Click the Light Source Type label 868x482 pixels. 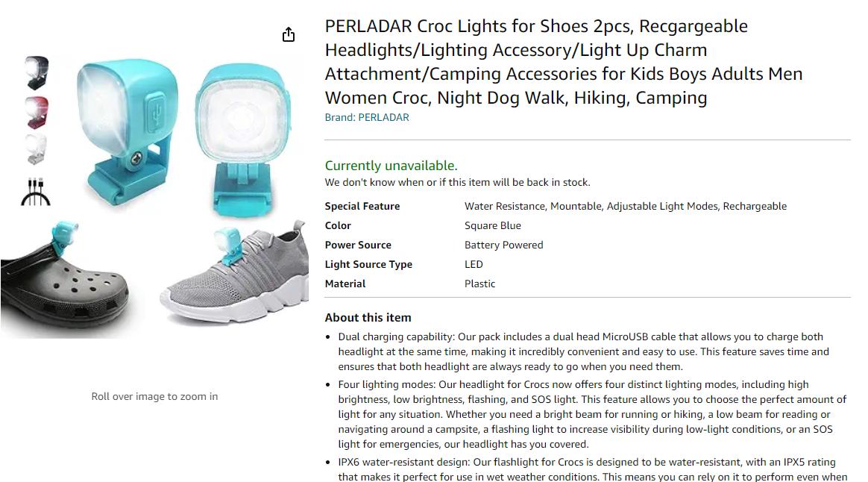tap(368, 264)
